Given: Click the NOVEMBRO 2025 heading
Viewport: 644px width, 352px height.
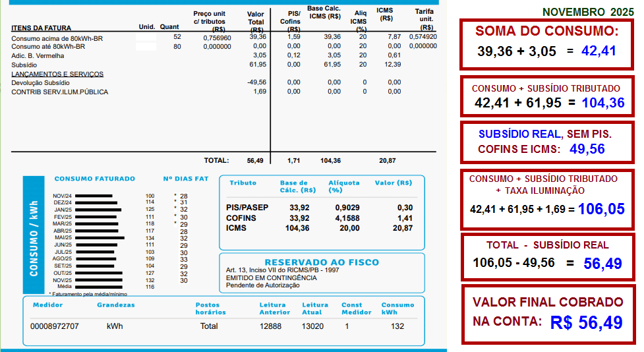Looking at the screenshot, I should 587,12.
